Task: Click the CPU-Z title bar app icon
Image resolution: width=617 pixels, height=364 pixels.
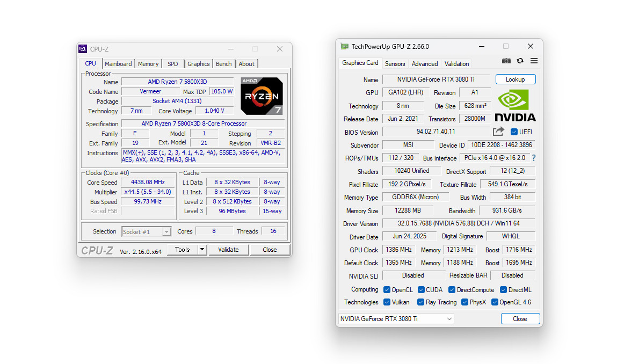Action: [x=83, y=49]
